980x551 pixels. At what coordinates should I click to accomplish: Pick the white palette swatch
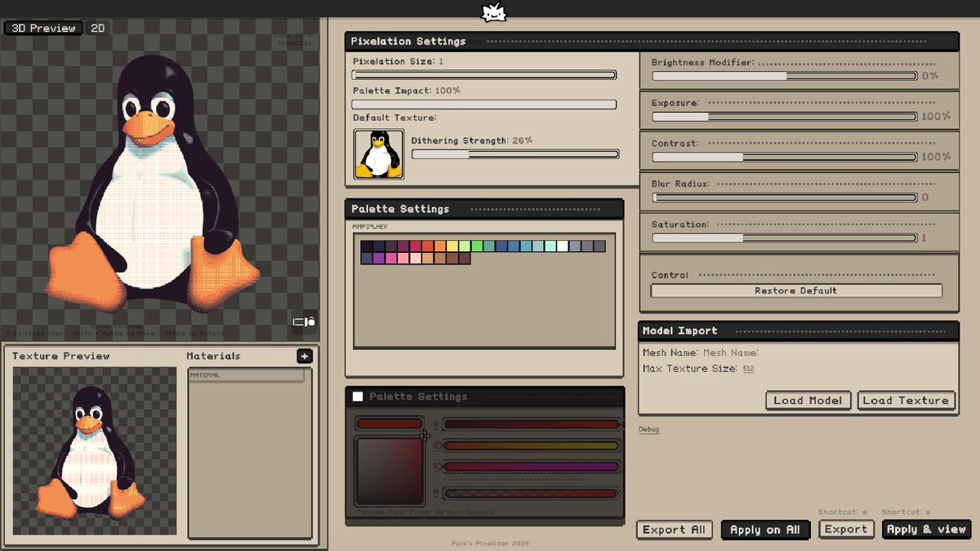tap(563, 246)
